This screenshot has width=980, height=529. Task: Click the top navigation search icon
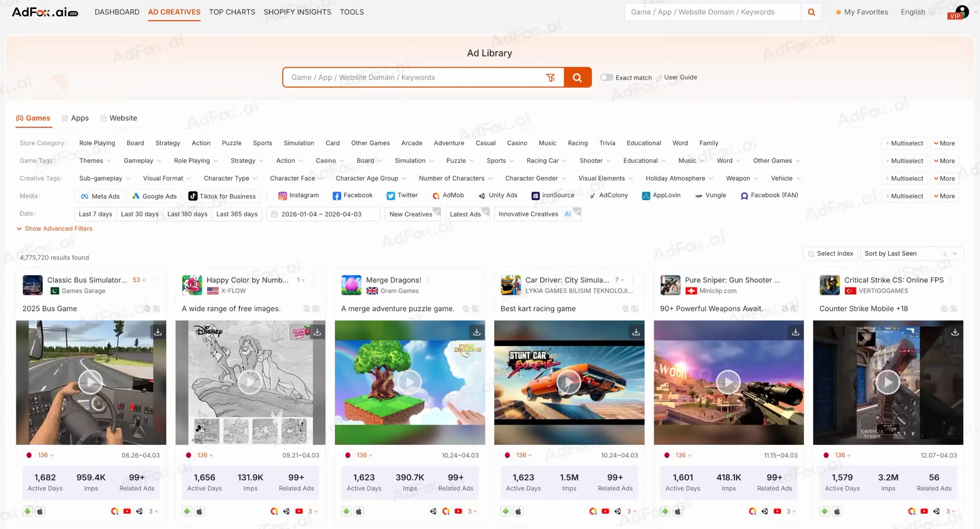811,12
